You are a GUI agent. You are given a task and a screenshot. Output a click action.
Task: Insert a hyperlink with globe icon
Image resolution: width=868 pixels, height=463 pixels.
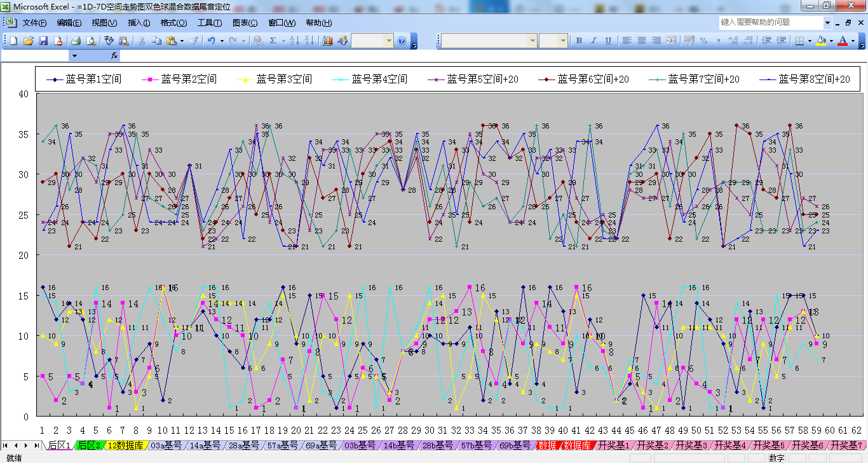tap(258, 41)
